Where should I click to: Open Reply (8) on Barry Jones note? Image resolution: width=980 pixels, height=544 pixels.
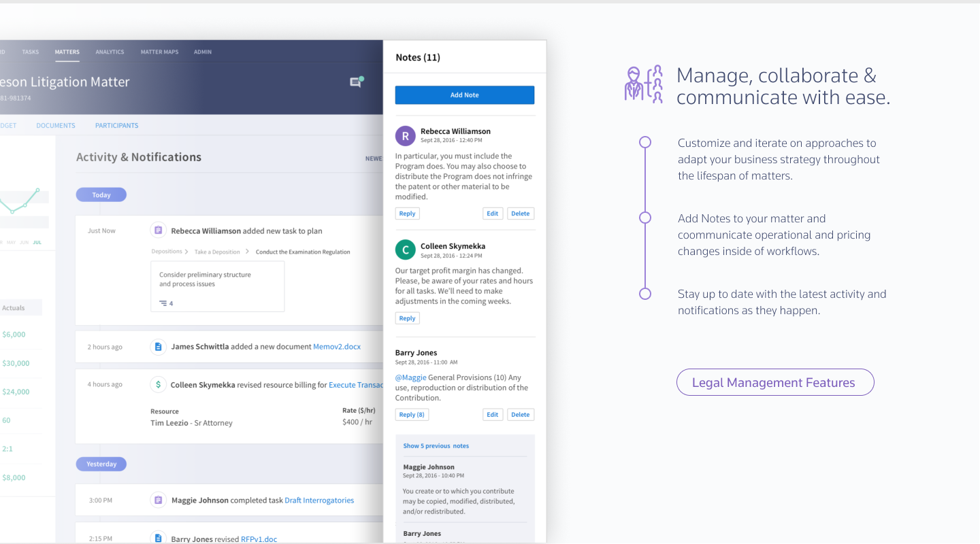click(x=412, y=415)
